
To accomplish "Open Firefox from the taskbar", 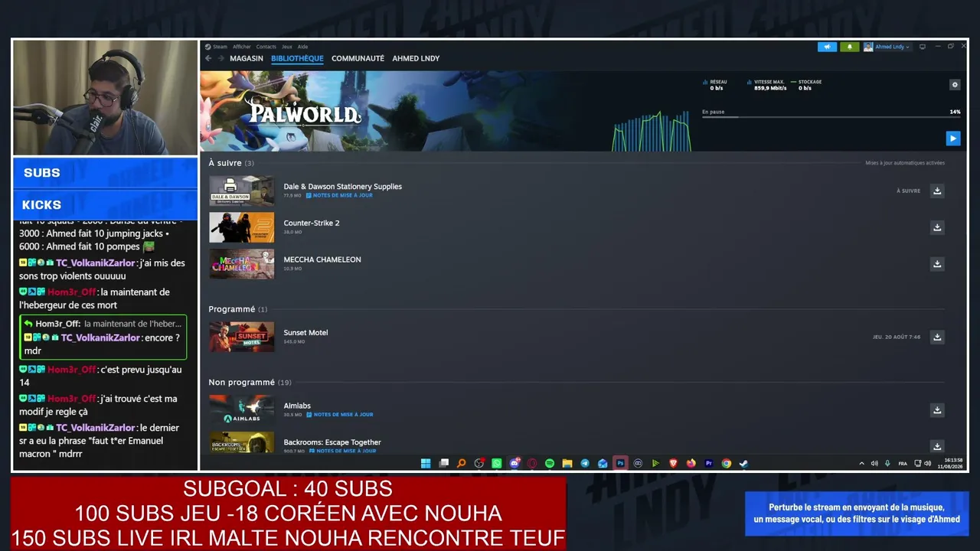I will (691, 463).
